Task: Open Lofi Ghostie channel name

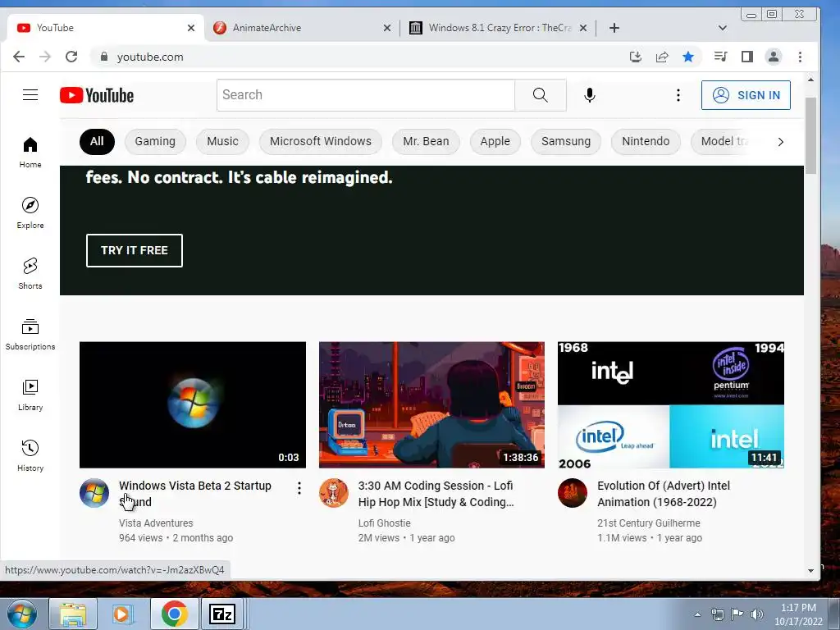Action: click(x=385, y=523)
